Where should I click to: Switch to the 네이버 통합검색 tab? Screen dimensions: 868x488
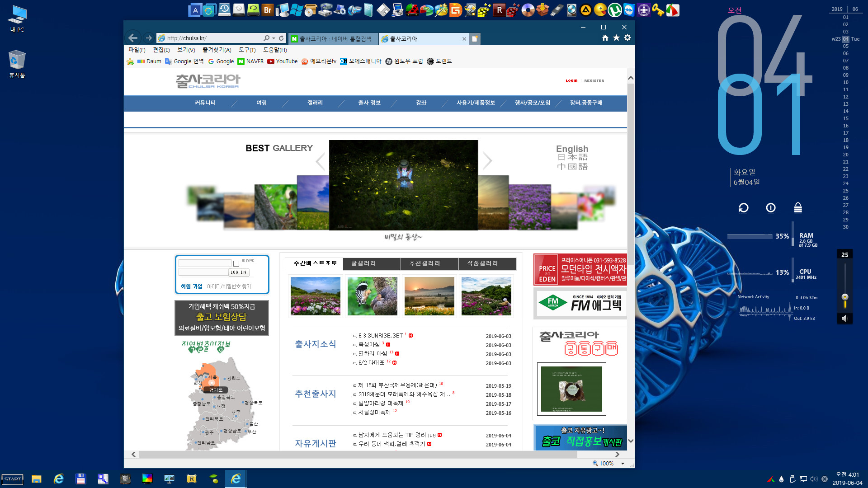[332, 39]
